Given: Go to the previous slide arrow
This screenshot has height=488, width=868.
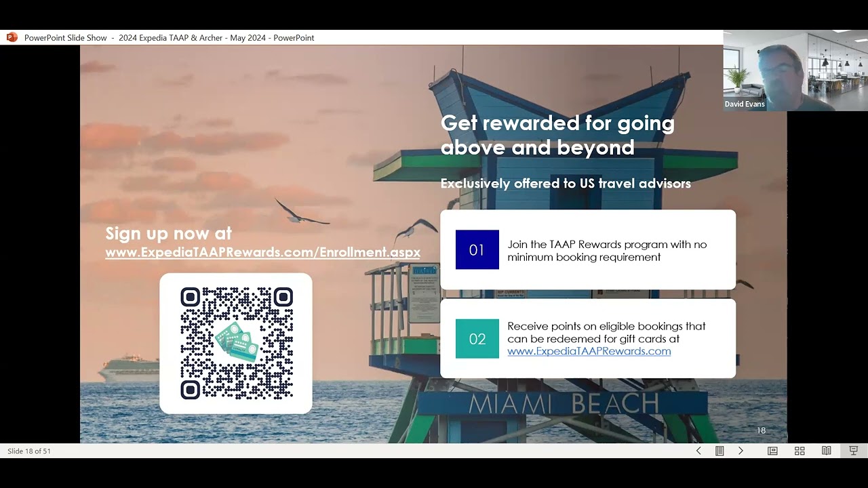Looking at the screenshot, I should 698,451.
